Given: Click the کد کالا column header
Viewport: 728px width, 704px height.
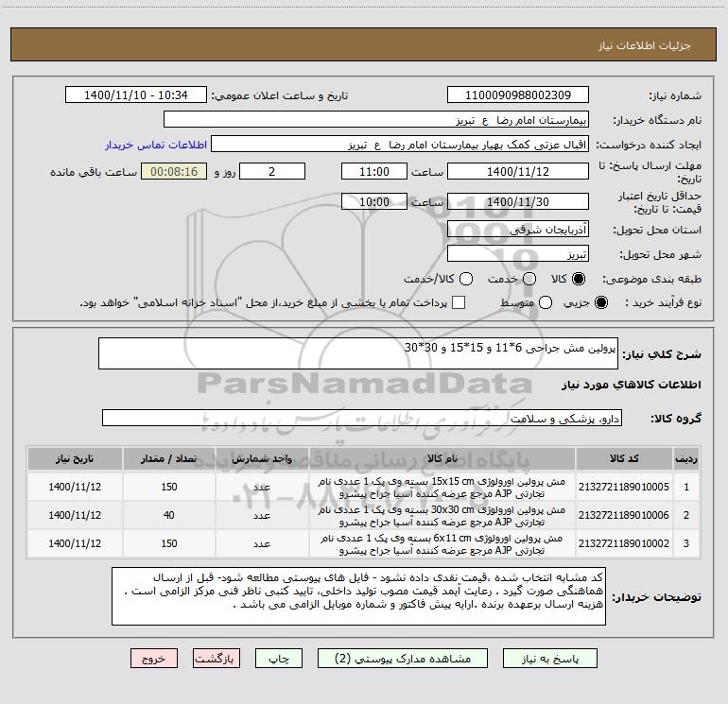Looking at the screenshot, I should [x=624, y=458].
